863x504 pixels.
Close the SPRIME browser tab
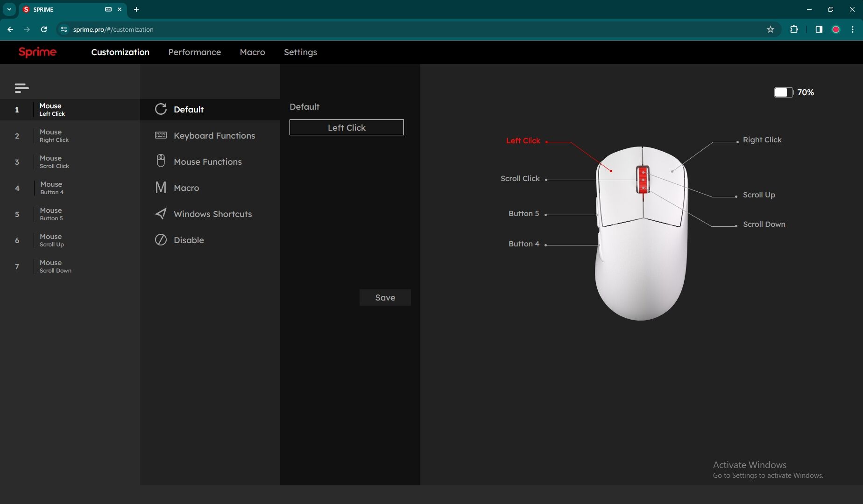click(x=120, y=9)
